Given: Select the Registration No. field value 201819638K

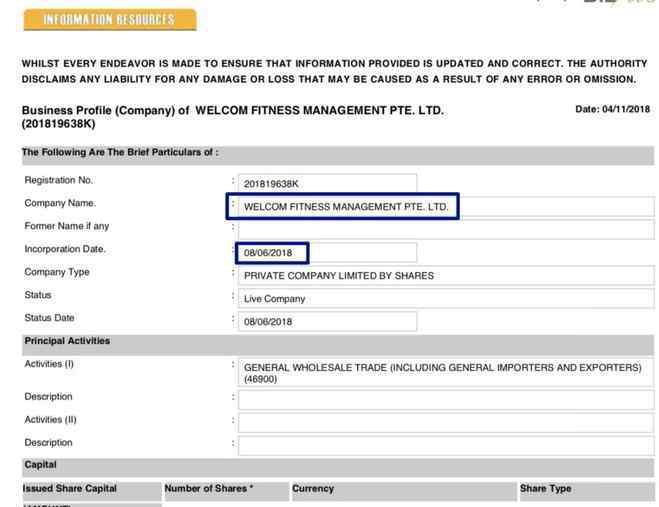Looking at the screenshot, I should (327, 184).
